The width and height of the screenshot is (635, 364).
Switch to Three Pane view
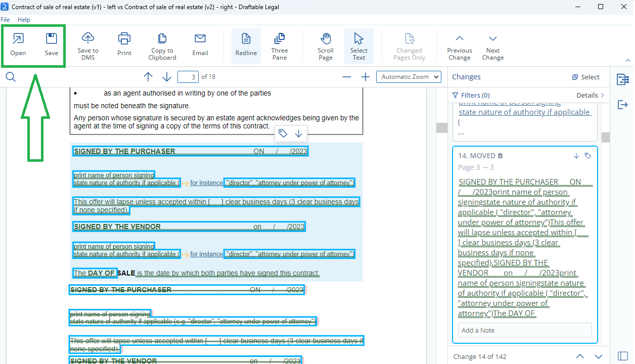280,45
